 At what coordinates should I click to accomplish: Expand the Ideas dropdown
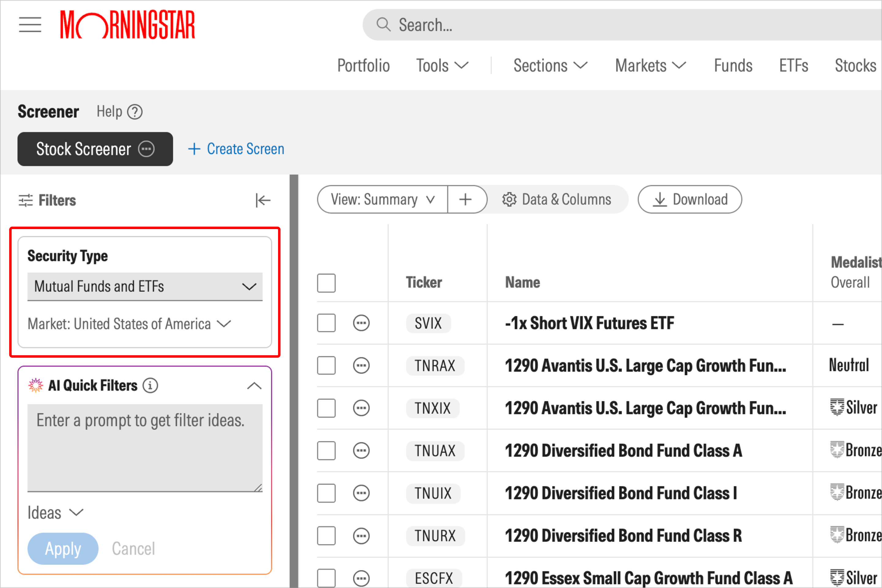pyautogui.click(x=55, y=513)
